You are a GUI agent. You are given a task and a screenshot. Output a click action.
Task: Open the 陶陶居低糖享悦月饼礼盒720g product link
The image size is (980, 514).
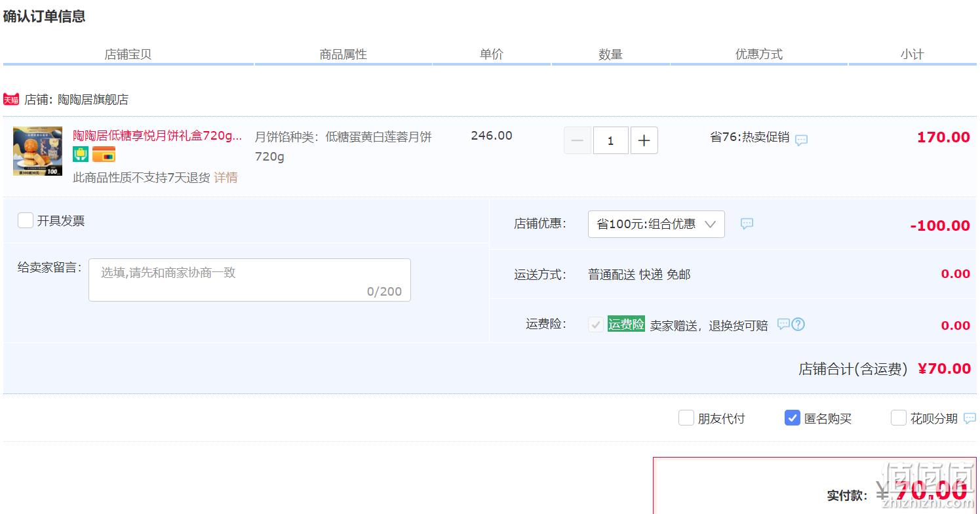pyautogui.click(x=157, y=136)
